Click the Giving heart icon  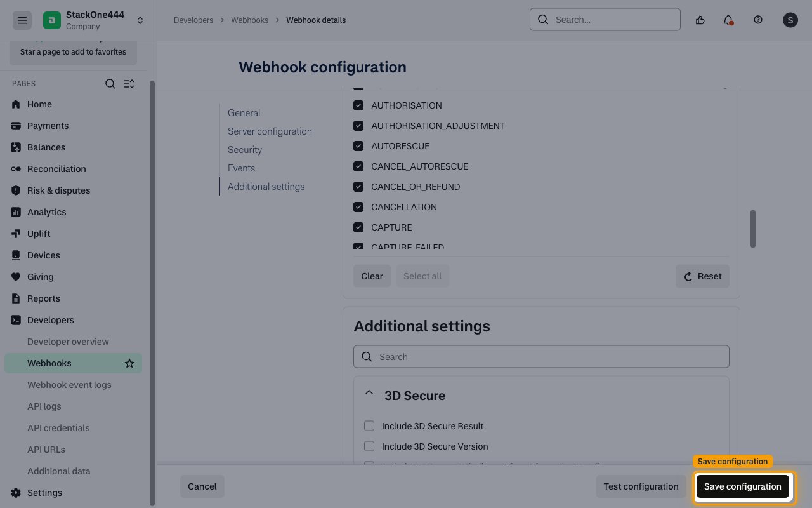[16, 277]
